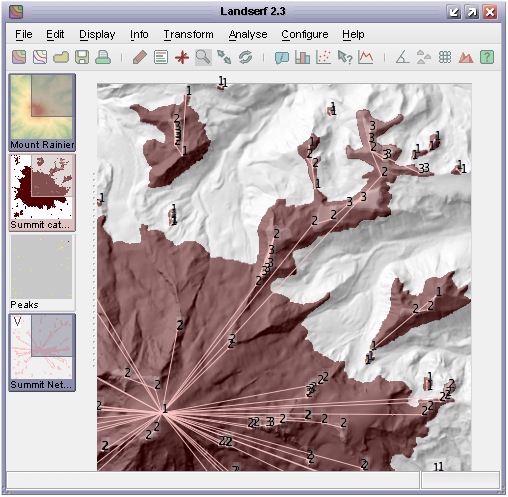The image size is (508, 497).
Task: Click the printer icon
Action: coord(103,57)
